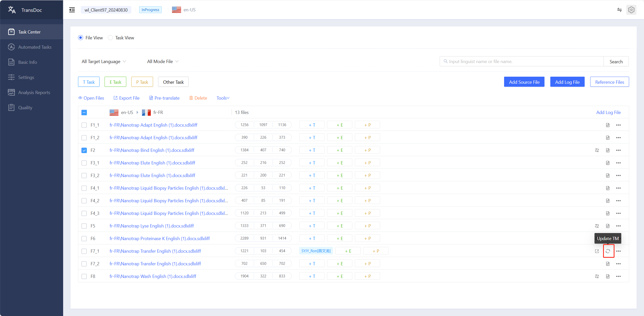Open Settings in sidebar
This screenshot has width=644, height=316.
(32, 77)
